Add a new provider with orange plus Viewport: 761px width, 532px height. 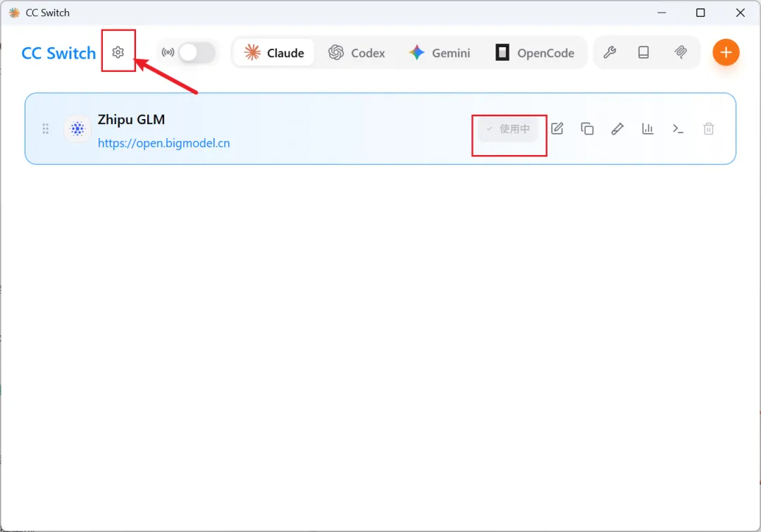click(x=726, y=52)
